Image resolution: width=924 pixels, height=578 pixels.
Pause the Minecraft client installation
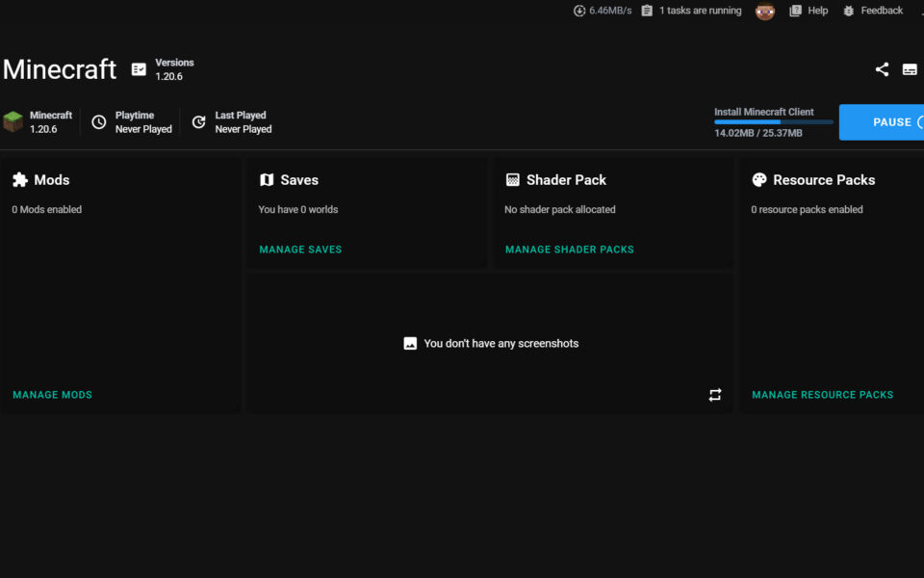click(x=882, y=122)
